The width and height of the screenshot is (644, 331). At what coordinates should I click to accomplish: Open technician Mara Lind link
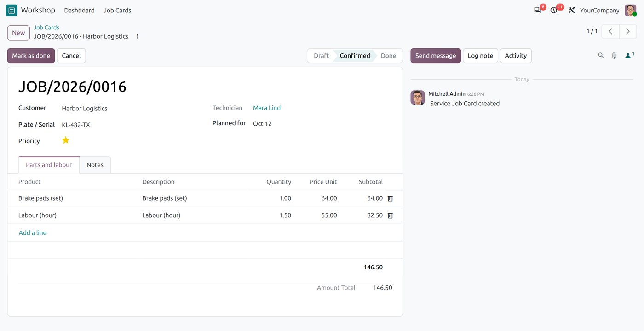point(267,108)
